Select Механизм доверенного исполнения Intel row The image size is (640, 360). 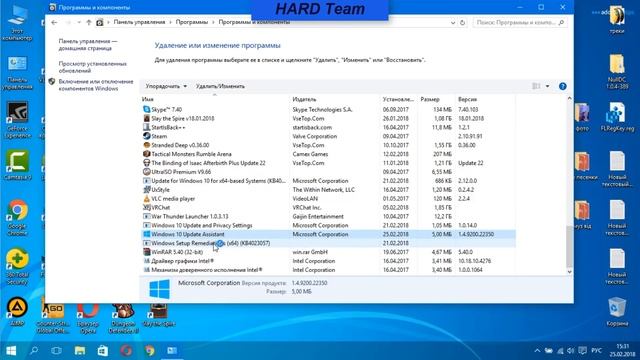328,270
